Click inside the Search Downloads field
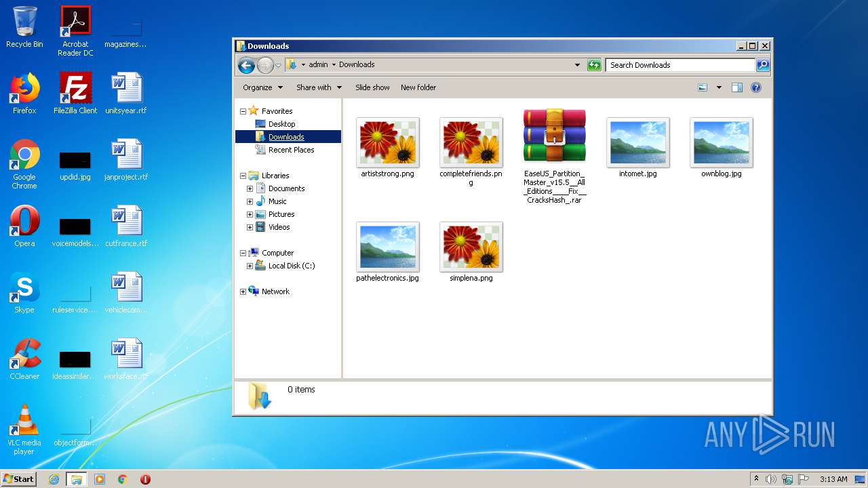 [x=680, y=65]
